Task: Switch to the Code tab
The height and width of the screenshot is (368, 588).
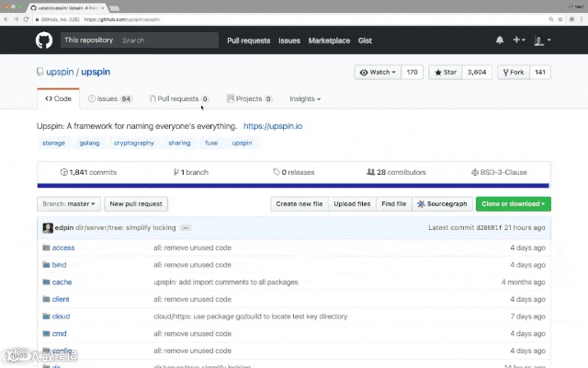Action: click(58, 98)
